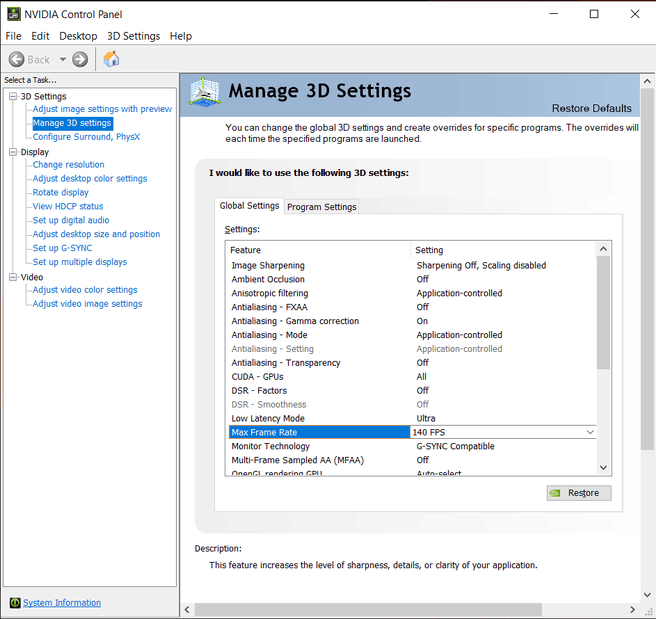This screenshot has height=619, width=656.
Task: Click the Home icon in toolbar
Action: pos(111,59)
